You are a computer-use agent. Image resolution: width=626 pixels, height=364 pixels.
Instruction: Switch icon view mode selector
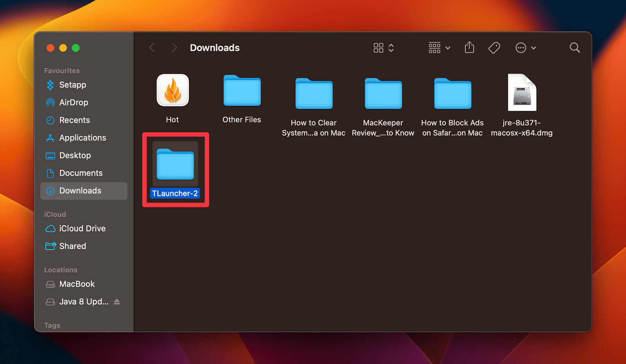(x=383, y=48)
